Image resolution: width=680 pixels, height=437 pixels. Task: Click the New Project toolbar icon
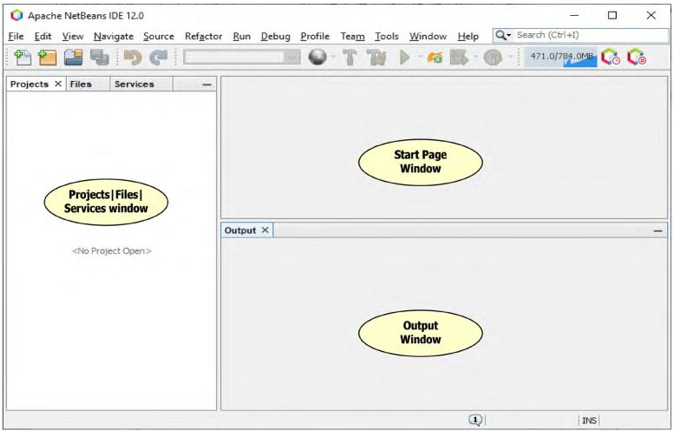tap(47, 57)
